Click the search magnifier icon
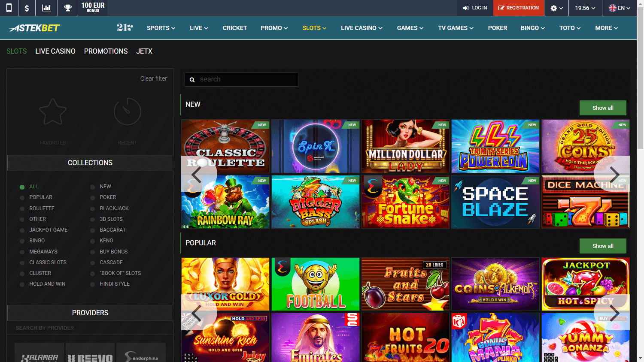 point(192,80)
